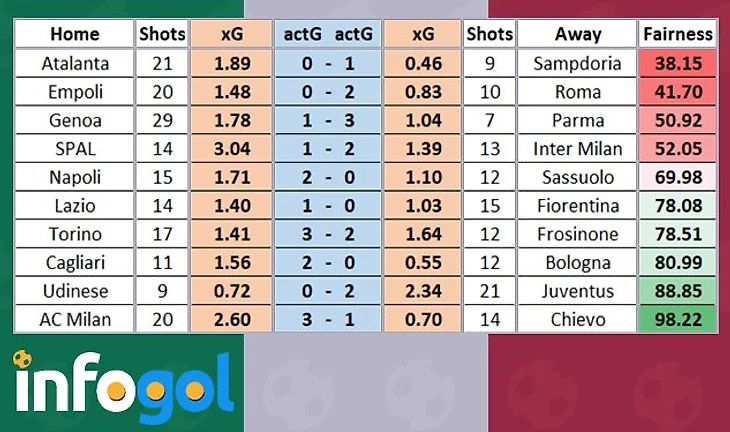Select the Torino 3 - 2 score cell

[328, 234]
